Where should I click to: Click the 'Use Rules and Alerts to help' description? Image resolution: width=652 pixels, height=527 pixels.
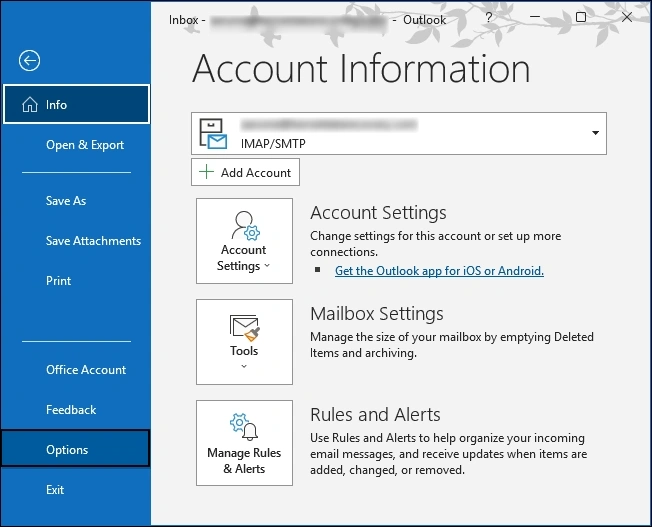[449, 454]
